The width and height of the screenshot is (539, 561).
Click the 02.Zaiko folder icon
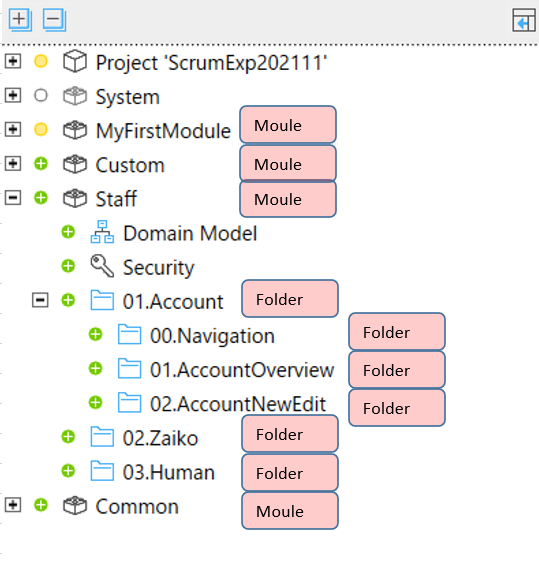(102, 436)
